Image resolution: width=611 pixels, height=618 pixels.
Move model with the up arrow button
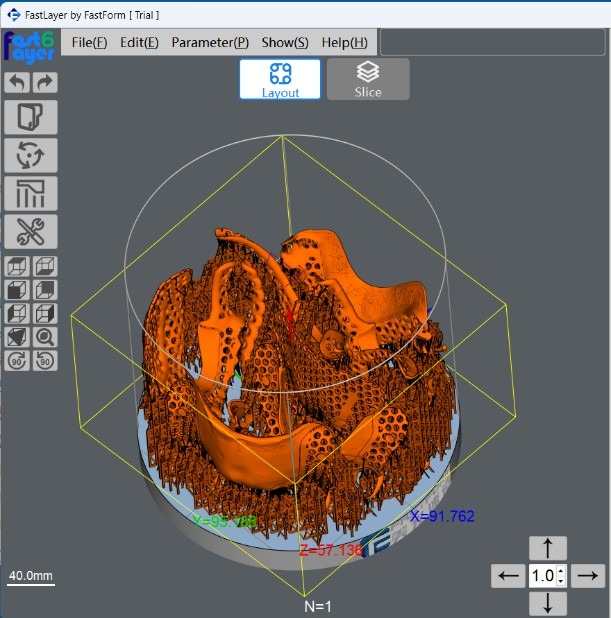coord(548,547)
